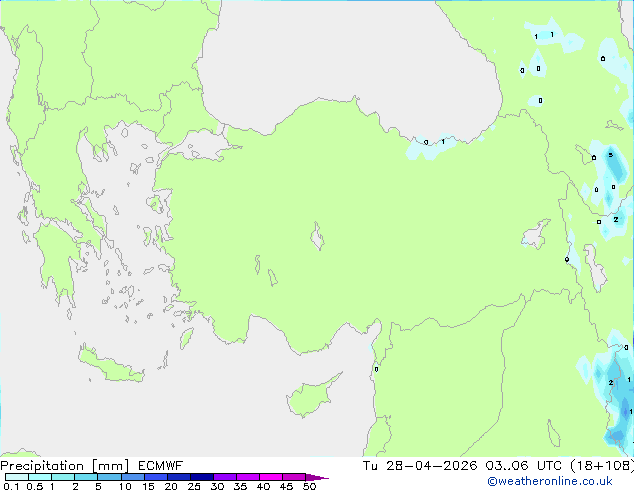Click the 'Tu 28-04-2026 03..06 UTC' timestamp

coord(463,466)
